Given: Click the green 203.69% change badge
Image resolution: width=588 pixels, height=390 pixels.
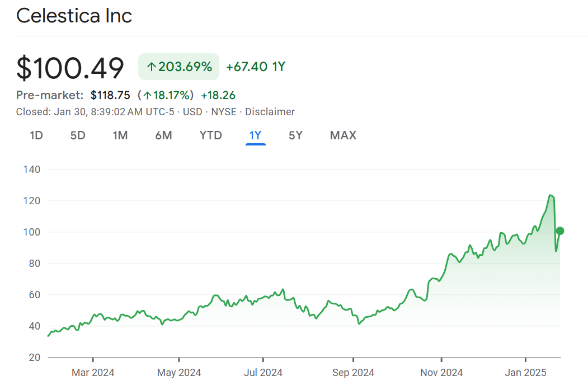Looking at the screenshot, I should tap(178, 67).
